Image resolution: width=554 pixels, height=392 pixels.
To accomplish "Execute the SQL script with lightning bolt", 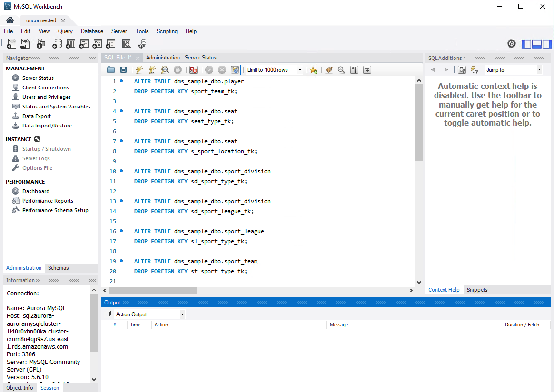I will tap(139, 70).
